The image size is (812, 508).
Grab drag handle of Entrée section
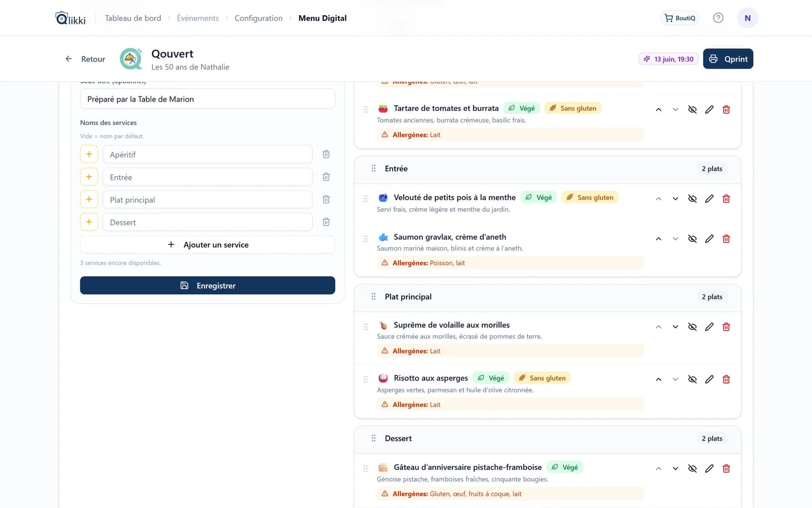point(374,169)
